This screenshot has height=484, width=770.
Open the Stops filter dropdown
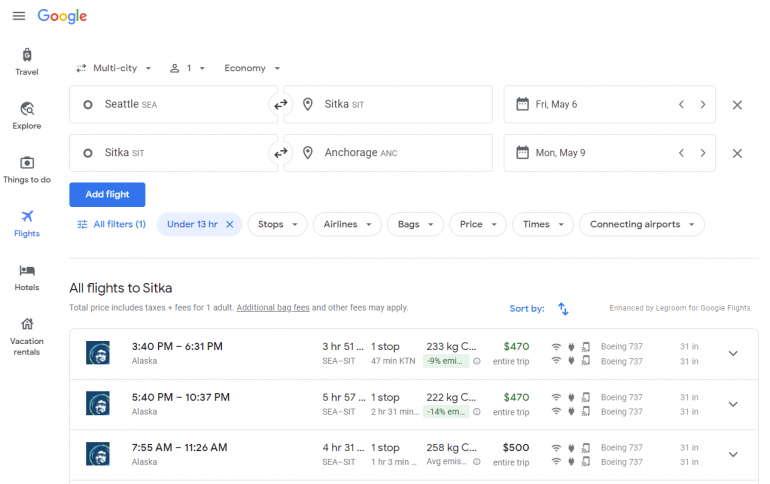277,224
